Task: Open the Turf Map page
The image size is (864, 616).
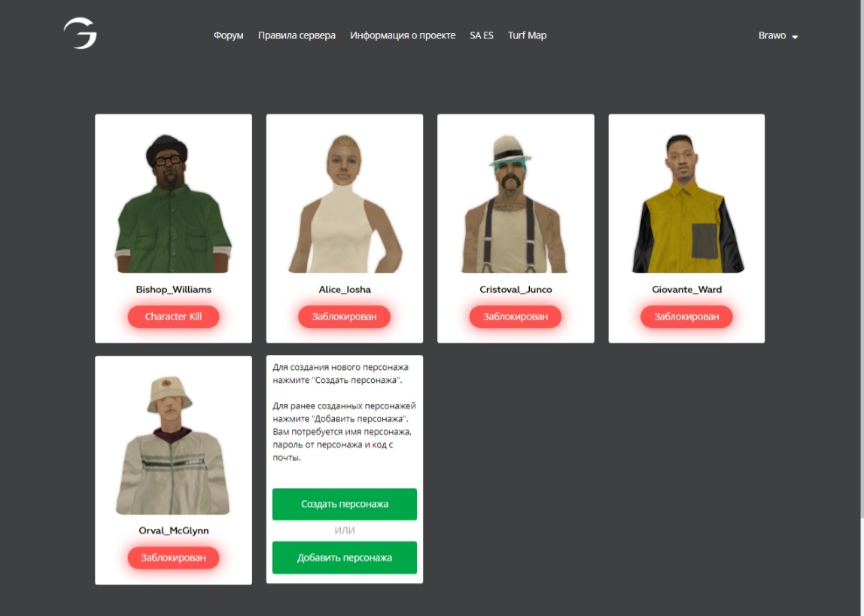Action: 527,35
